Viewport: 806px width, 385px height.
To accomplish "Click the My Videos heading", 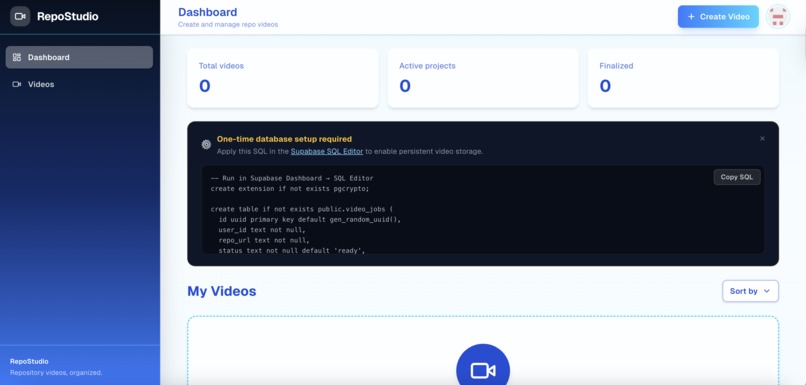I will coord(222,291).
